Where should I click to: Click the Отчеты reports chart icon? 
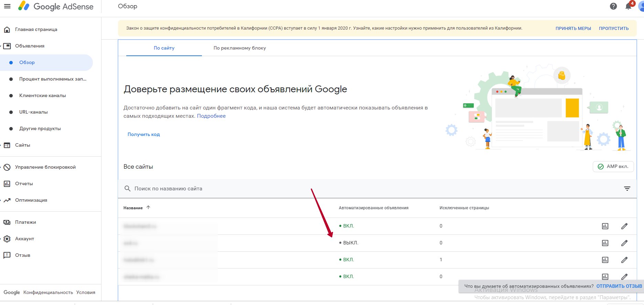tap(7, 184)
